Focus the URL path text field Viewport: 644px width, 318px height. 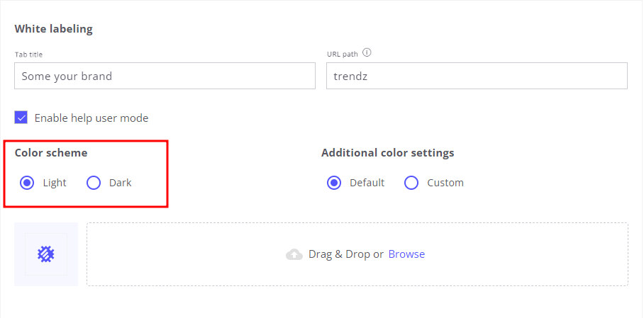click(x=477, y=76)
